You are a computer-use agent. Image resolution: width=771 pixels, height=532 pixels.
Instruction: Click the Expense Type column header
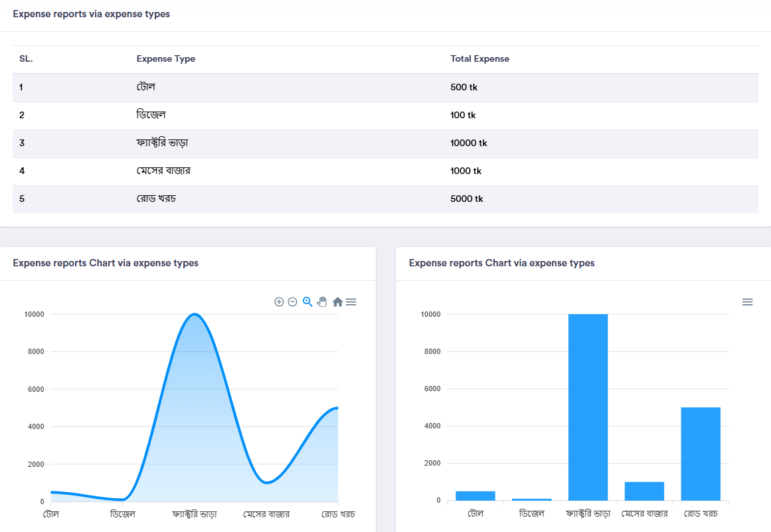click(166, 59)
